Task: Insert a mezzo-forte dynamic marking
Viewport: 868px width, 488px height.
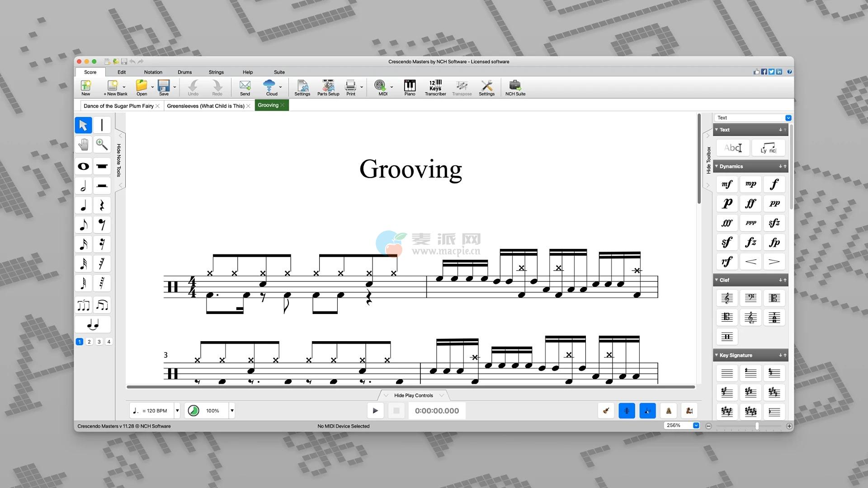Action: point(726,184)
